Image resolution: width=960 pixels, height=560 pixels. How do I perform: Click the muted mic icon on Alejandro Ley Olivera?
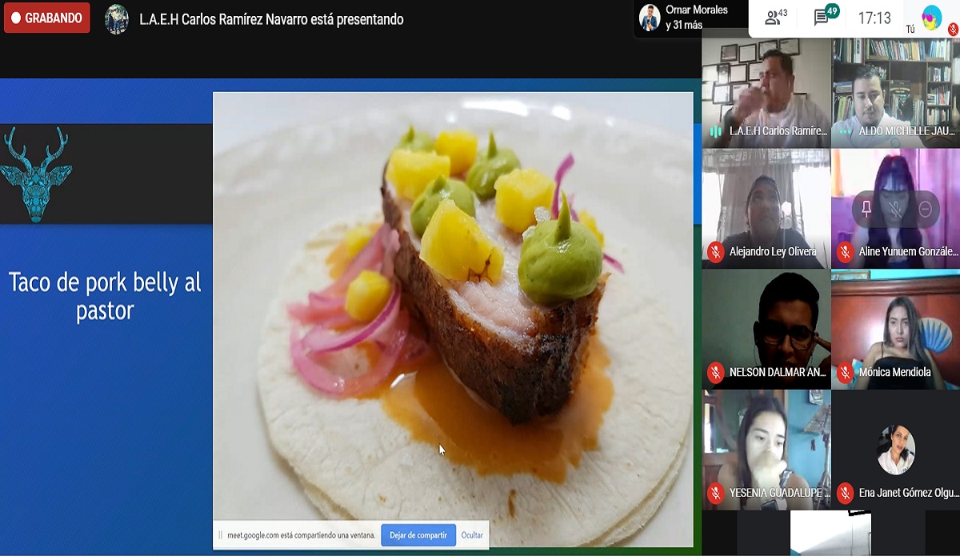click(715, 251)
